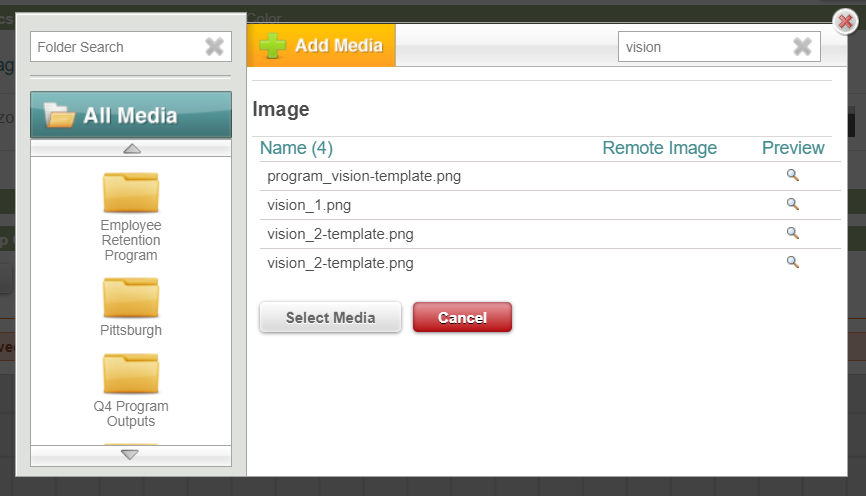The image size is (866, 496).
Task: Sort by Remote Image column header
Action: click(659, 148)
